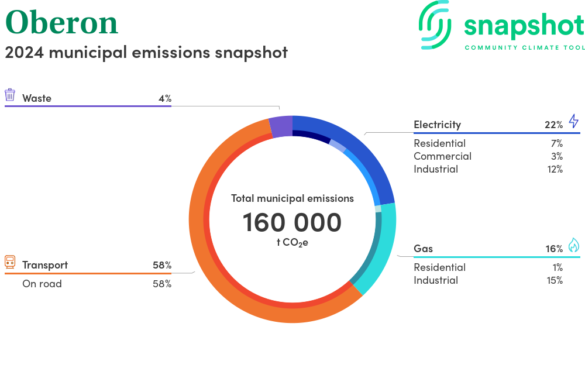The image size is (585, 392).
Task: Click the 160 000 total emissions figure
Action: click(x=292, y=223)
